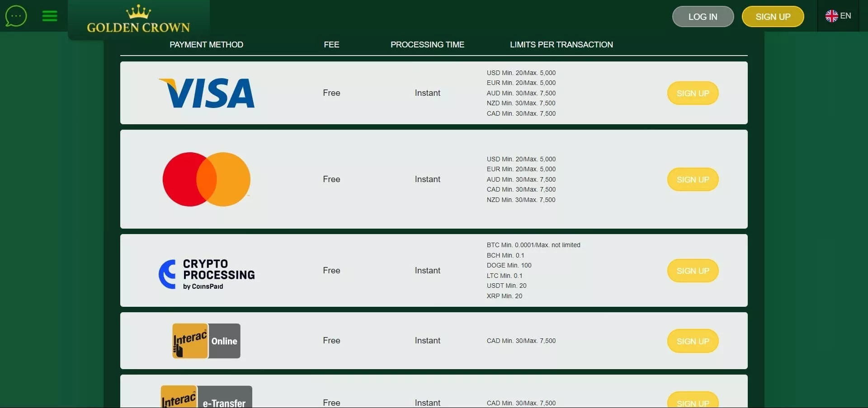Click SIGN UP in the Visa row
Viewport: 868px width, 408px height.
693,93
